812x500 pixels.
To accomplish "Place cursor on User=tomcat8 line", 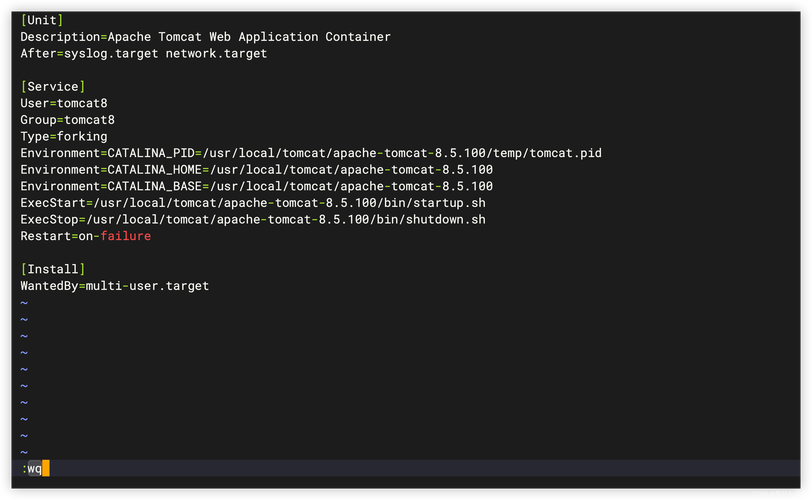I will (x=64, y=103).
